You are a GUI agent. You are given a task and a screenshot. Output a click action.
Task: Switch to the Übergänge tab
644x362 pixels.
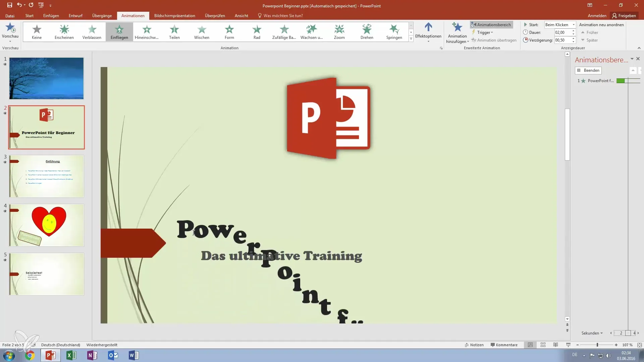[x=102, y=16]
